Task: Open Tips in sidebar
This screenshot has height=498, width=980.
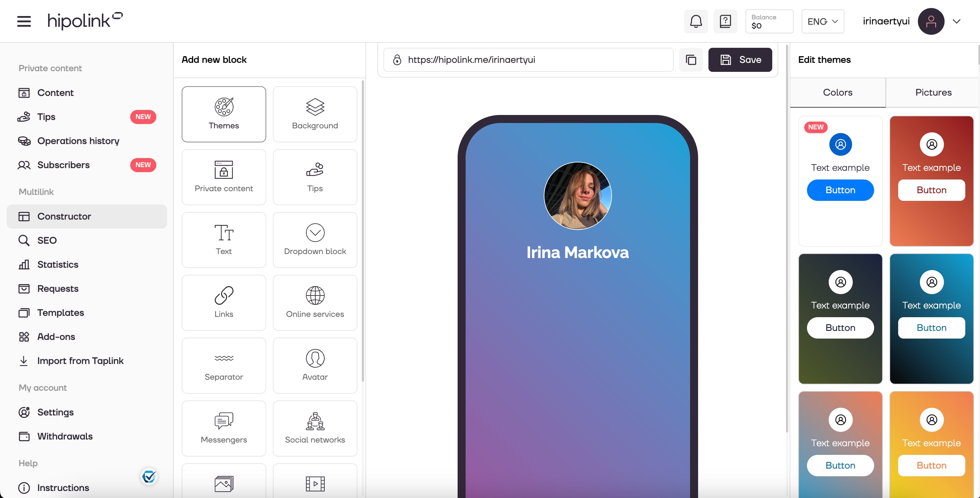Action: coord(87,117)
